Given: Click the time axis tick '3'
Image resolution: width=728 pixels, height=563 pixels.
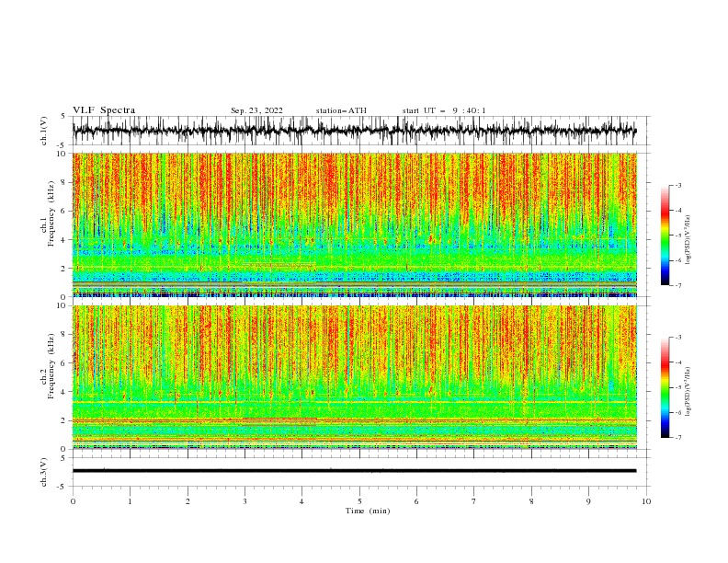Looking at the screenshot, I should click(245, 501).
